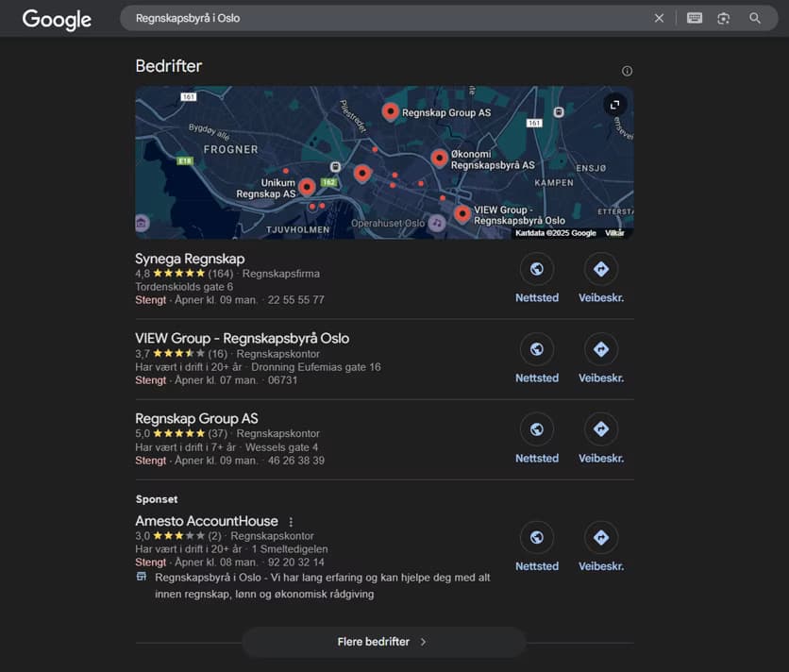Clear the search query with X icon
Image resolution: width=789 pixels, height=672 pixels.
click(659, 18)
